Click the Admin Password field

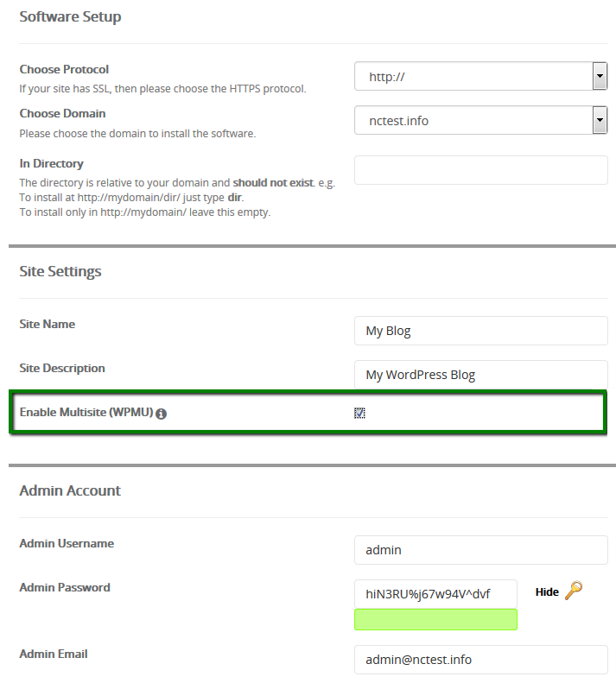click(x=435, y=594)
